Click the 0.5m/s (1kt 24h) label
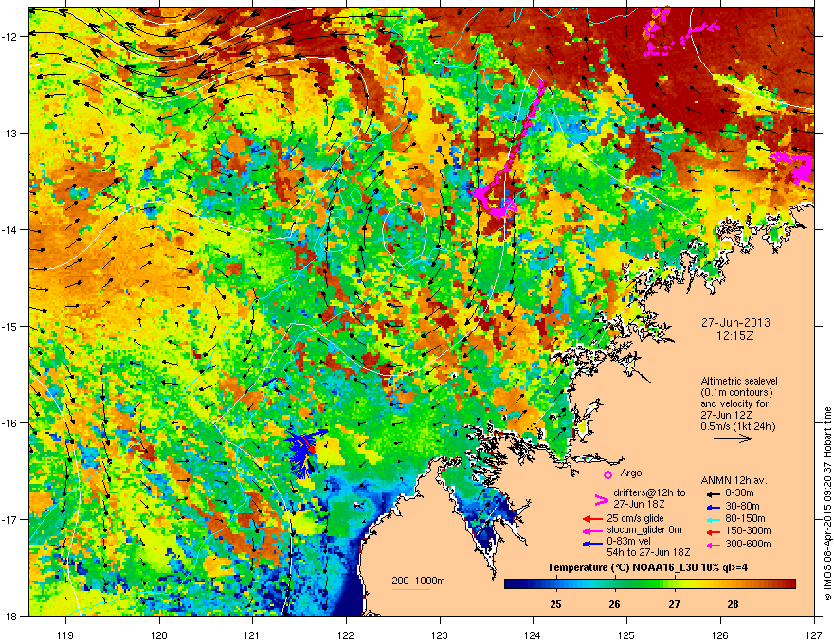This screenshot has width=834, height=644. pyautogui.click(x=738, y=427)
